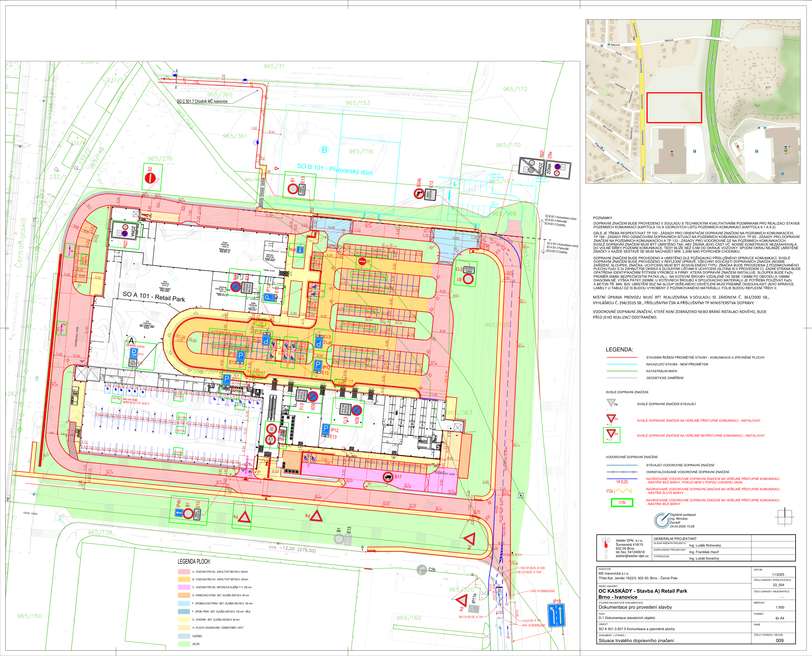
Task: Click the red site rectangle on the map
Action: point(674,108)
